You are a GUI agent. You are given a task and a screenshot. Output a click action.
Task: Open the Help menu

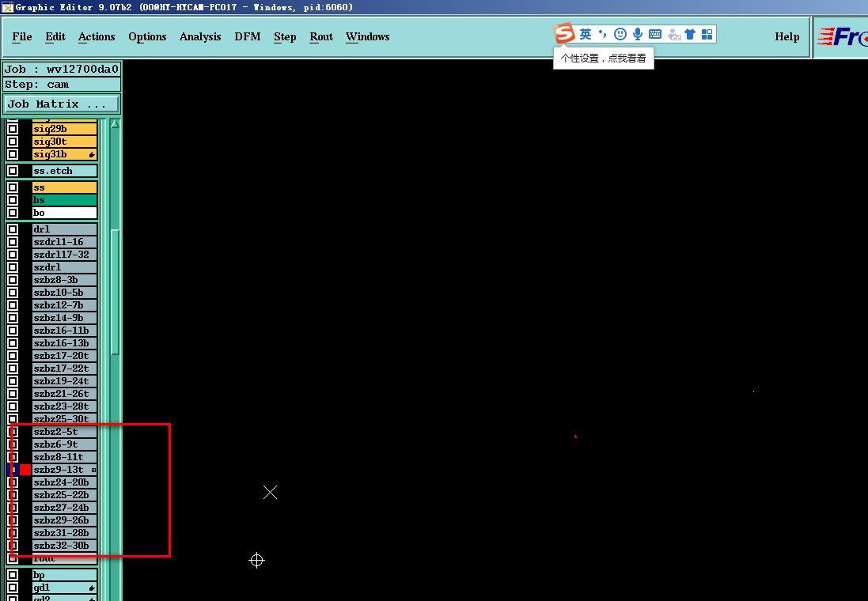pyautogui.click(x=787, y=36)
